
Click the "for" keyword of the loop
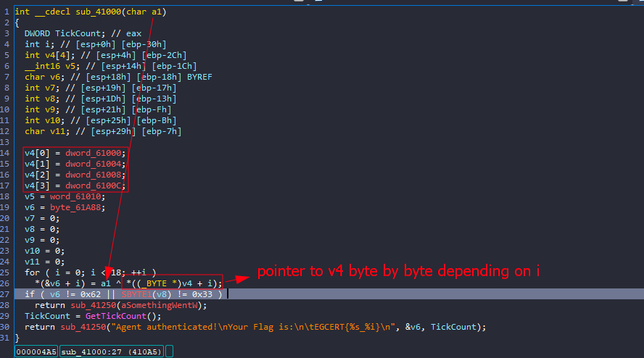pos(32,272)
